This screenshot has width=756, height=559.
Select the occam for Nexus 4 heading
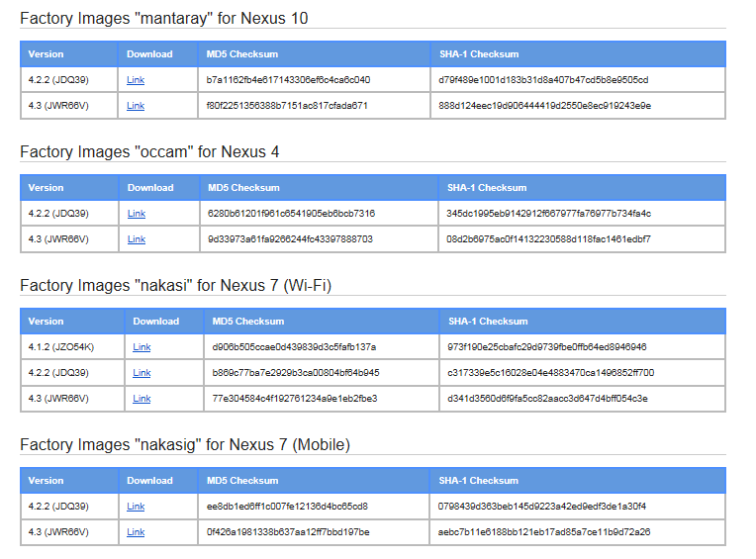[149, 151]
